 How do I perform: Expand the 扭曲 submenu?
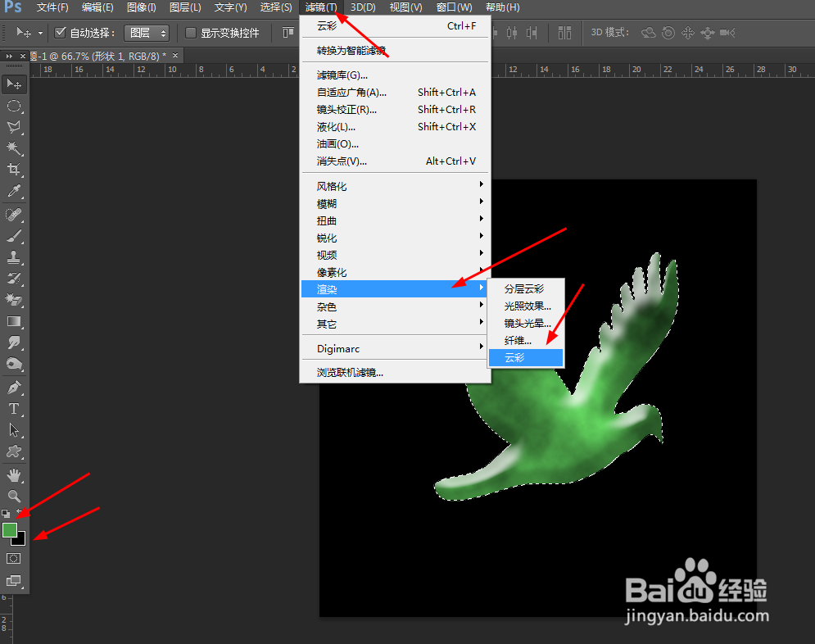pyautogui.click(x=395, y=221)
